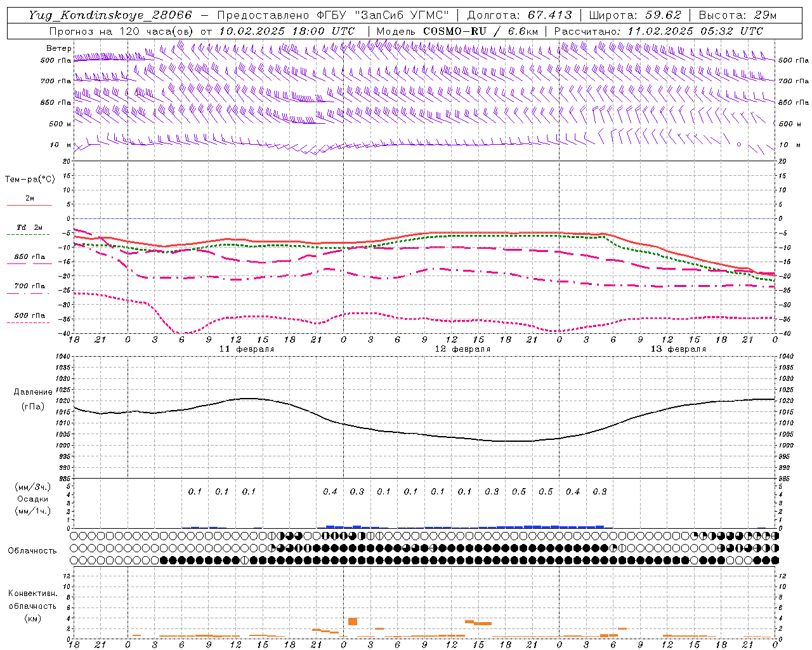Click the 12 февраля date label

(x=462, y=349)
